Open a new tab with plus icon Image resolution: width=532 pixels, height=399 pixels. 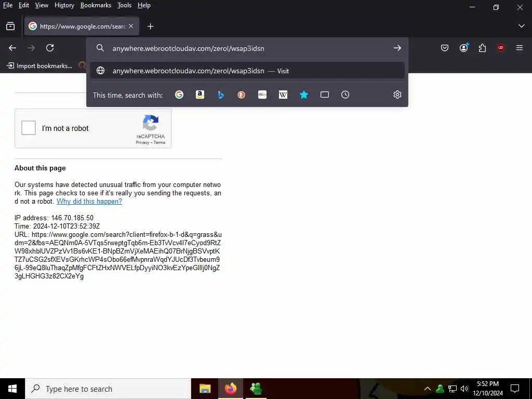click(150, 26)
